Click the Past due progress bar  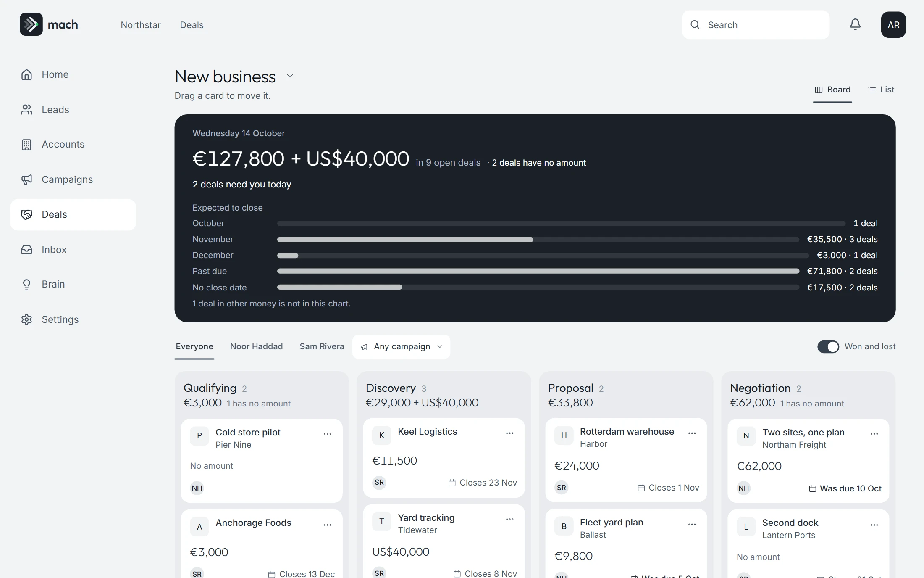(x=538, y=271)
